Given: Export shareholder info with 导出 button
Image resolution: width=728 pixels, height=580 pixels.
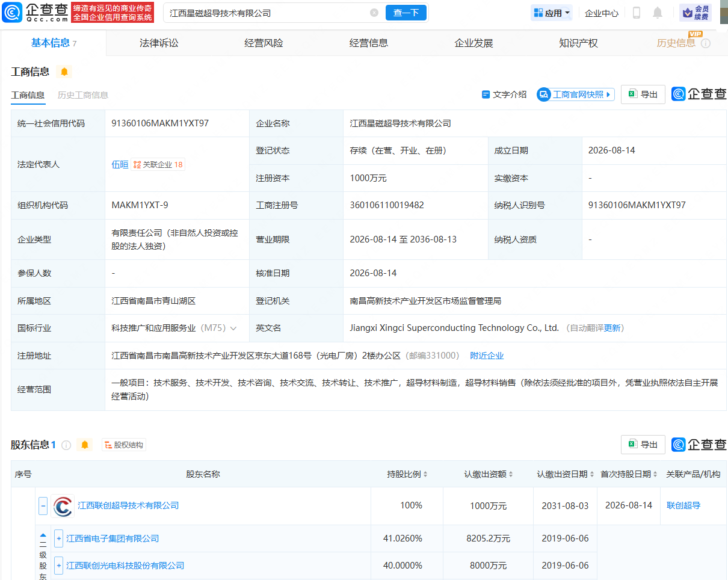Looking at the screenshot, I should pos(643,445).
